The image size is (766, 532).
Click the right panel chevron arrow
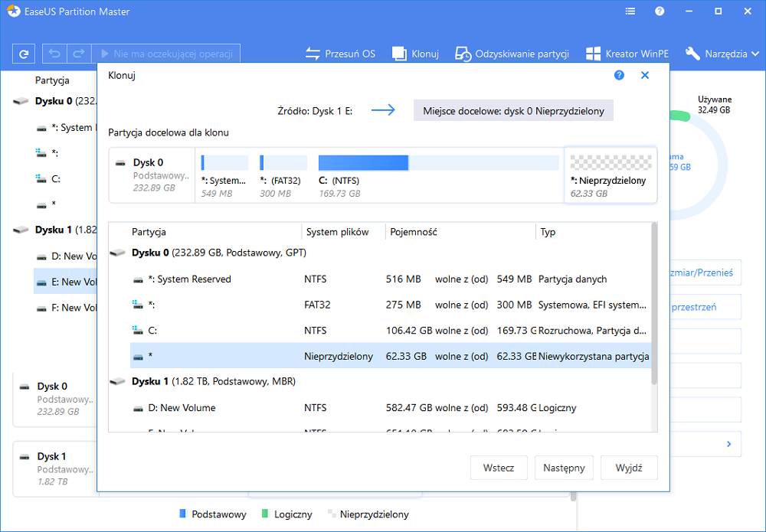(729, 444)
